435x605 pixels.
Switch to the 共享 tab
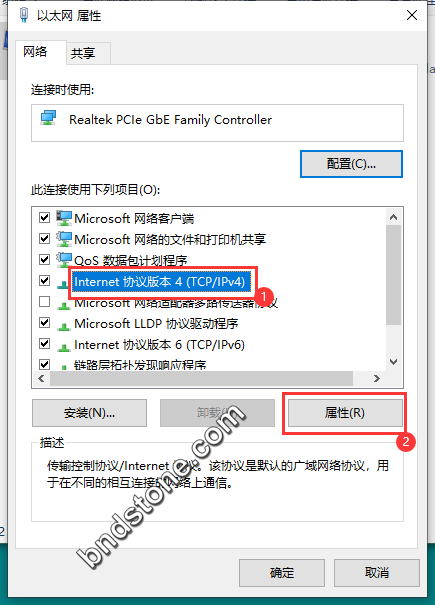click(83, 53)
